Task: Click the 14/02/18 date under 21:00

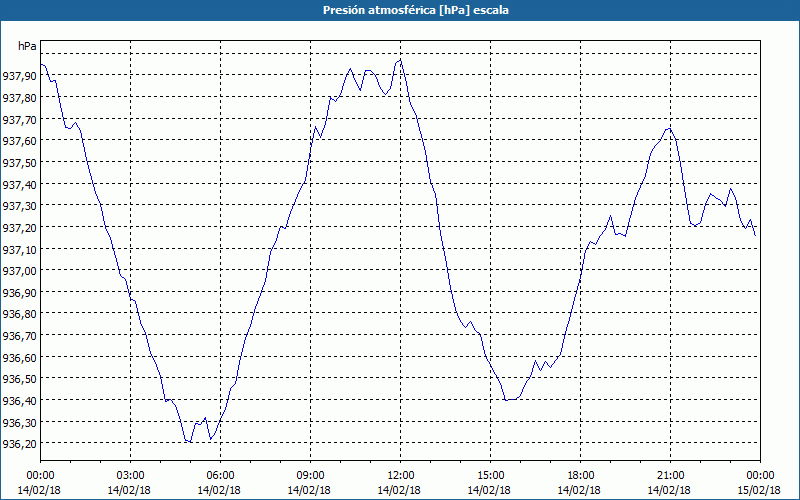Action: click(669, 490)
